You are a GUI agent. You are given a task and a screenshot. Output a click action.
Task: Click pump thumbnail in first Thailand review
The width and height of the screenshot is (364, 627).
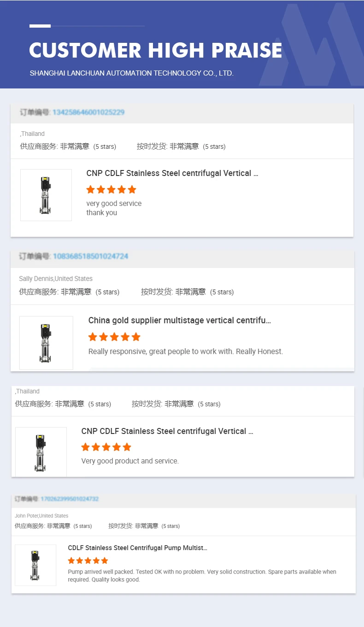[46, 195]
